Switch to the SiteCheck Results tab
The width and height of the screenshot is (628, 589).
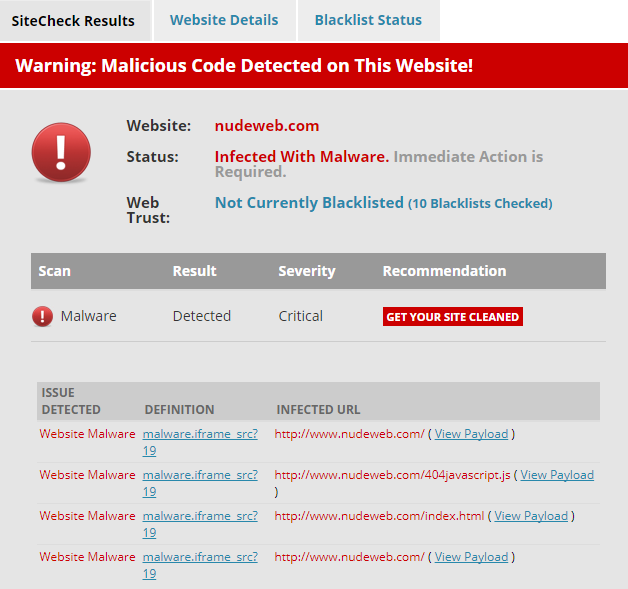click(x=76, y=21)
